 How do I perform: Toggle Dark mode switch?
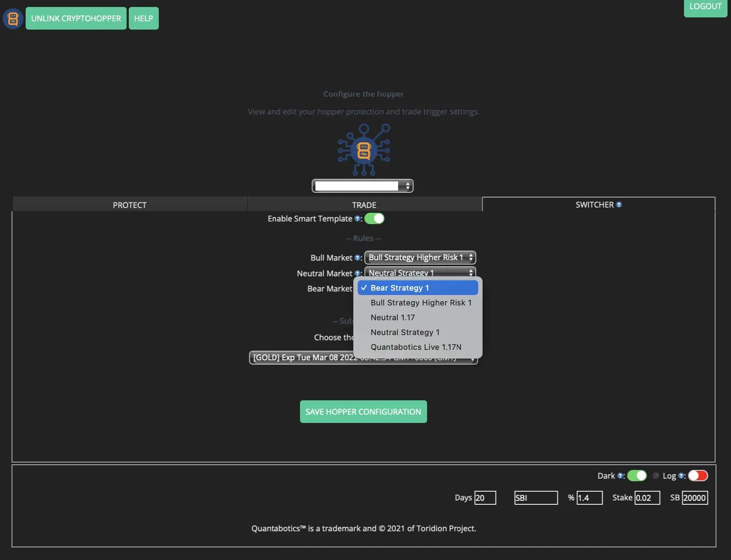637,476
